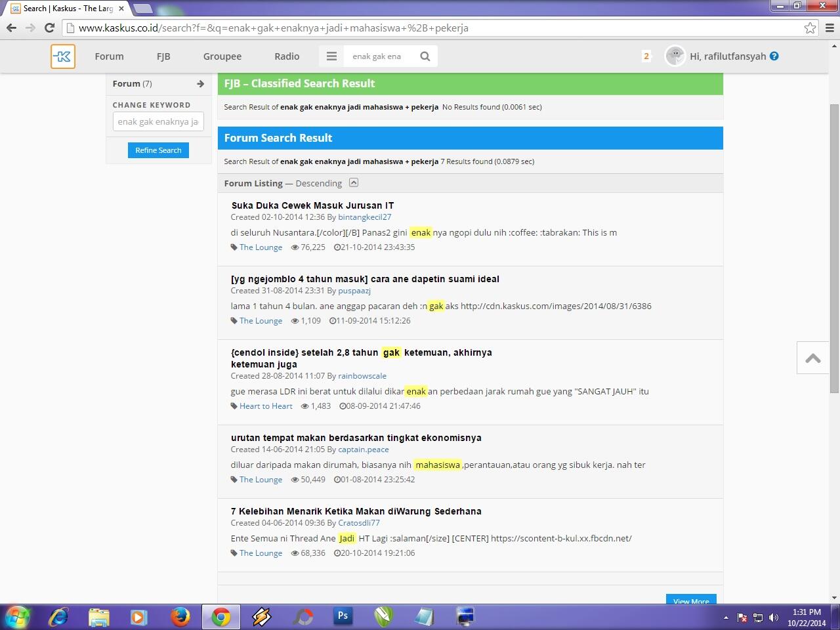Visit user captain.peace profile
The width and height of the screenshot is (840, 630).
(x=364, y=450)
